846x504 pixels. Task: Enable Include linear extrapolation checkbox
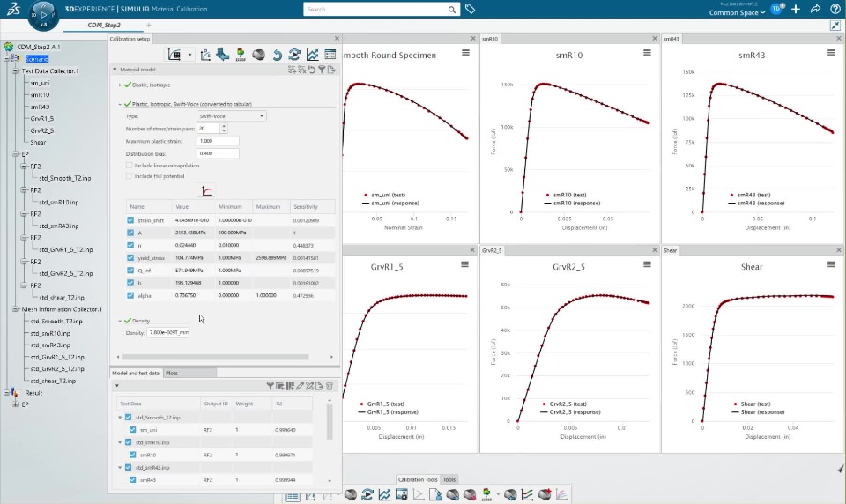[129, 166]
